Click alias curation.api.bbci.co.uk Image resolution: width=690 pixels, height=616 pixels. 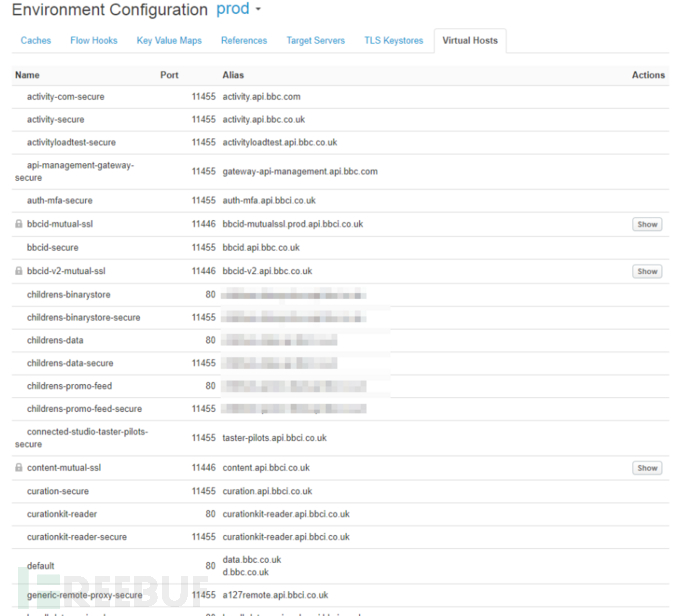pyautogui.click(x=267, y=491)
